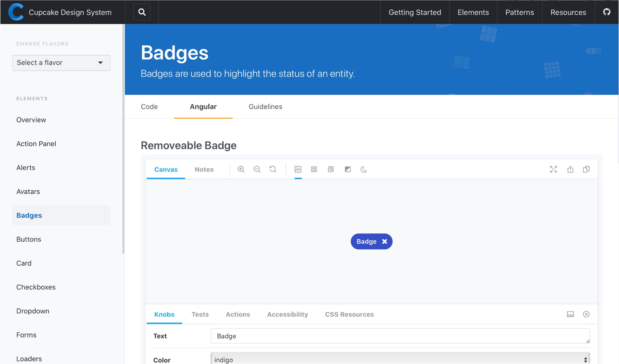This screenshot has height=364, width=619.
Task: Zoom out on the canvas preview
Action: click(257, 169)
